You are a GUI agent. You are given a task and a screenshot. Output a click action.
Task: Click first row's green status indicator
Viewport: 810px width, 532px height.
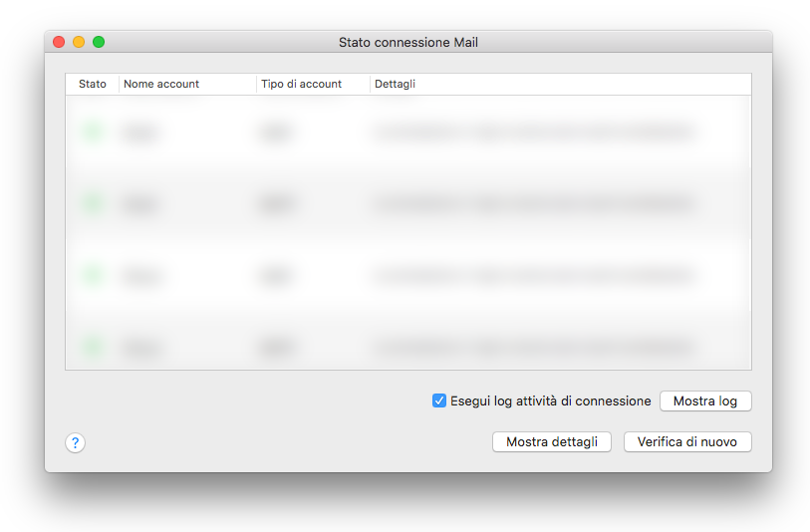tap(93, 133)
